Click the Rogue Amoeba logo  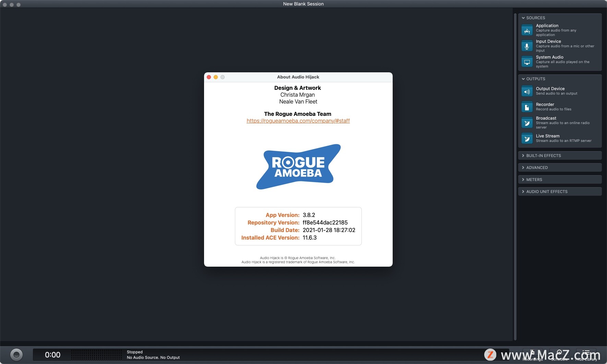point(298,167)
